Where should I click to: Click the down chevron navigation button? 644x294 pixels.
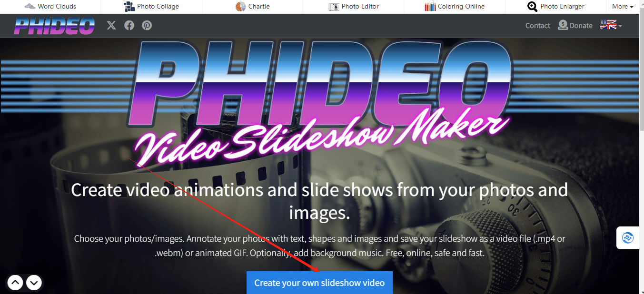coord(33,282)
